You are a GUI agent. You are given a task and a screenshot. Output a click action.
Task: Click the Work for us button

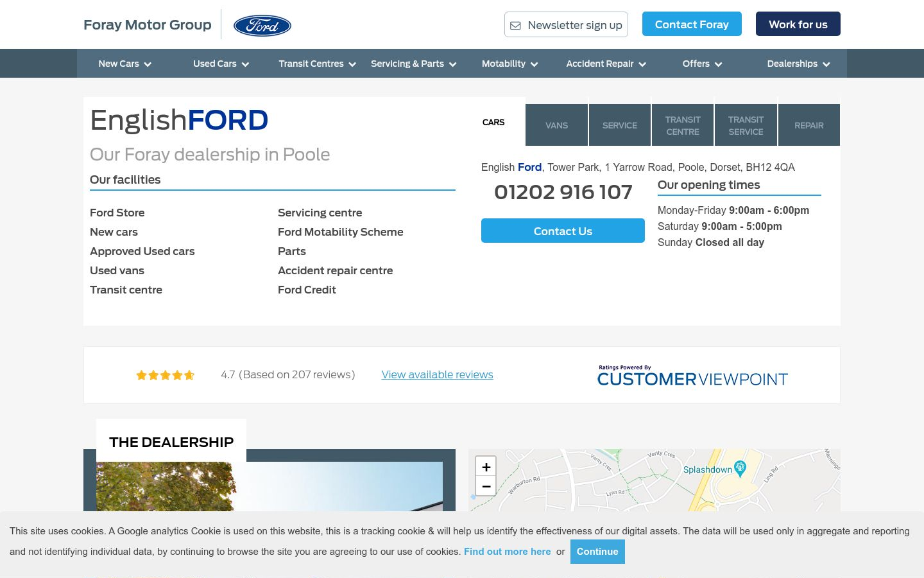(x=798, y=24)
